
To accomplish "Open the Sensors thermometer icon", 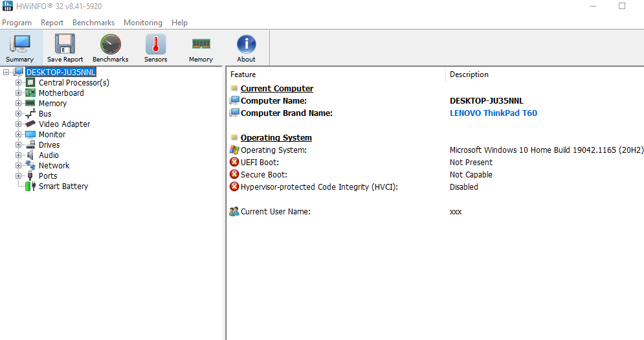I will coord(156,43).
